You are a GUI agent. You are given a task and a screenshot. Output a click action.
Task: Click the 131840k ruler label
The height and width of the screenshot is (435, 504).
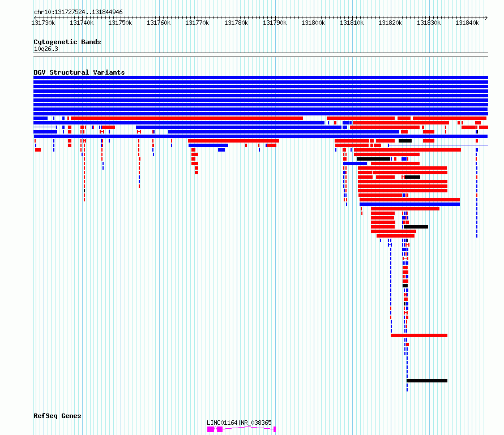click(467, 23)
